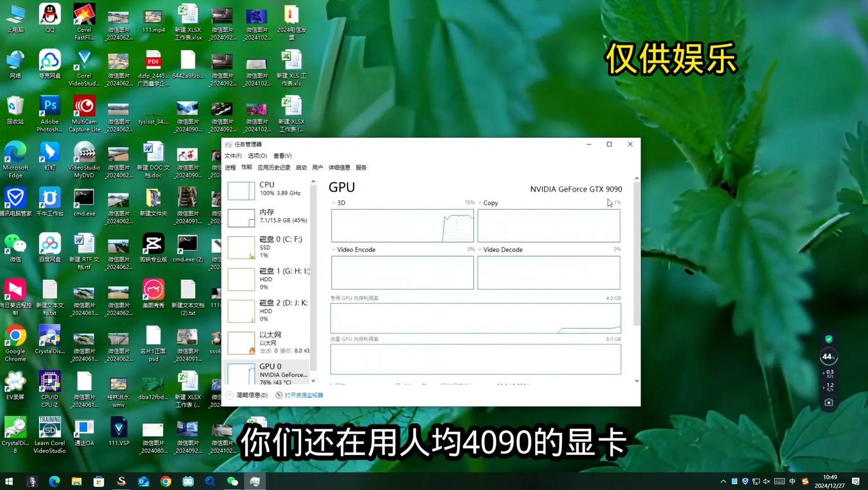868x490 pixels.
Task: Click the 打开资源监视器 link
Action: tap(303, 394)
